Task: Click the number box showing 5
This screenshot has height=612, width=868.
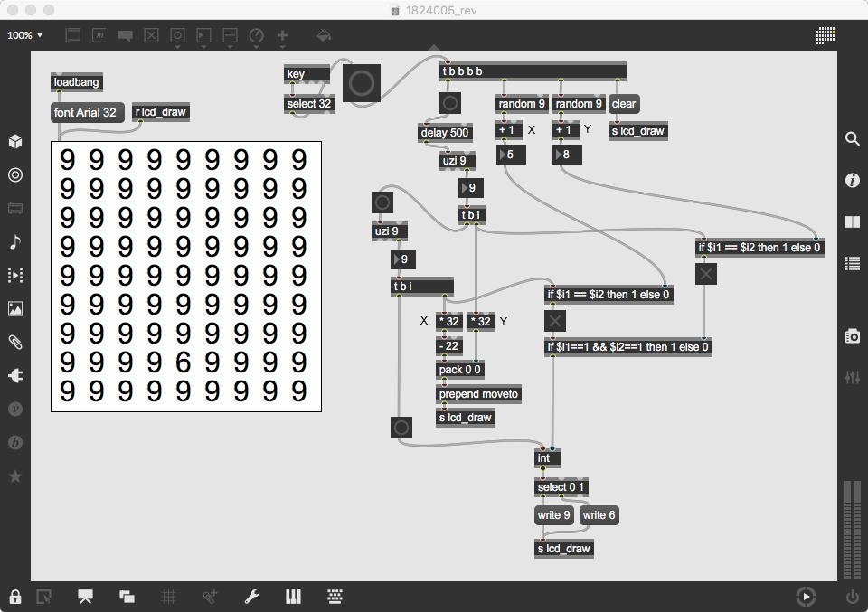Action: tap(511, 155)
